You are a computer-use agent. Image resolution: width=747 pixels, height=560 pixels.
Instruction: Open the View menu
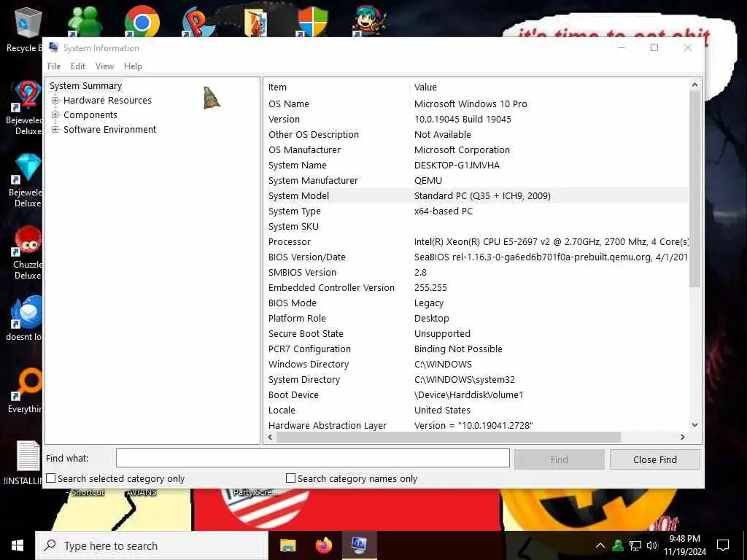[104, 66]
